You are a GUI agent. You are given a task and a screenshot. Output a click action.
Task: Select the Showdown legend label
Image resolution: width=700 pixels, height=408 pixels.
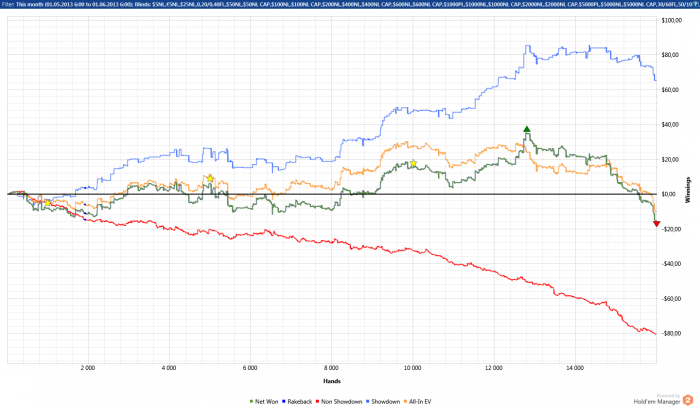[386, 401]
